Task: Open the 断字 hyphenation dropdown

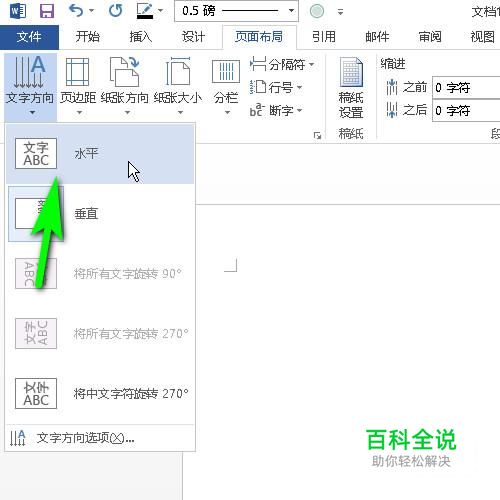Action: 276,110
